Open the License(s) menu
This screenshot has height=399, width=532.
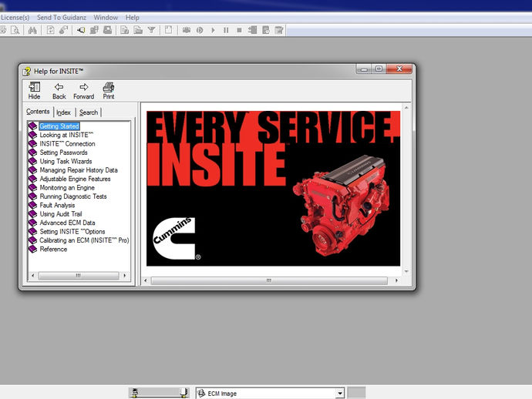[x=15, y=17]
